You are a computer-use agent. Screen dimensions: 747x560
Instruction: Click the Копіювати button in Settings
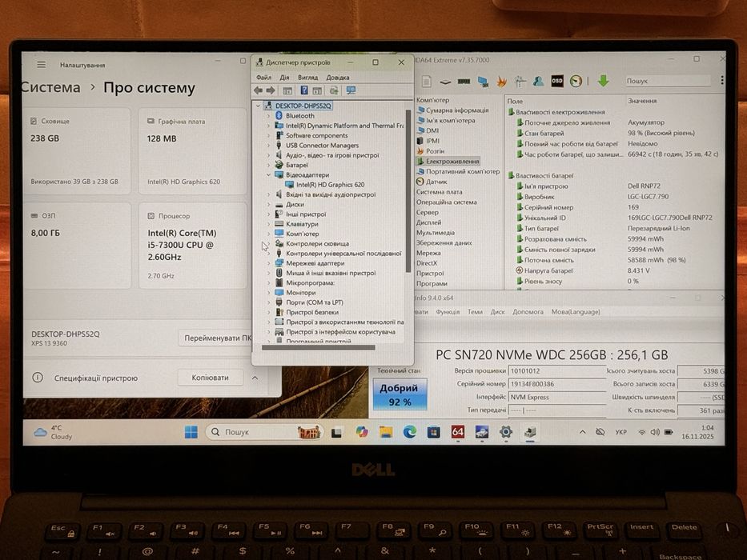210,377
